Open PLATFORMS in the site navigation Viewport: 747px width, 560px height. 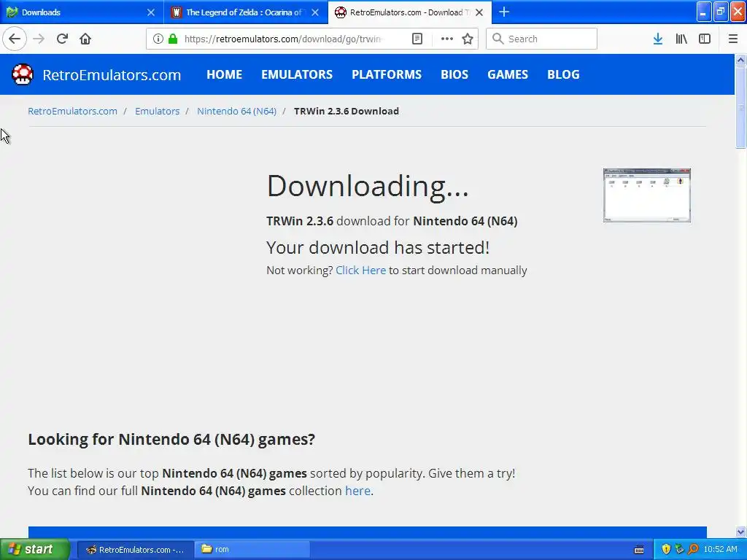pos(387,75)
